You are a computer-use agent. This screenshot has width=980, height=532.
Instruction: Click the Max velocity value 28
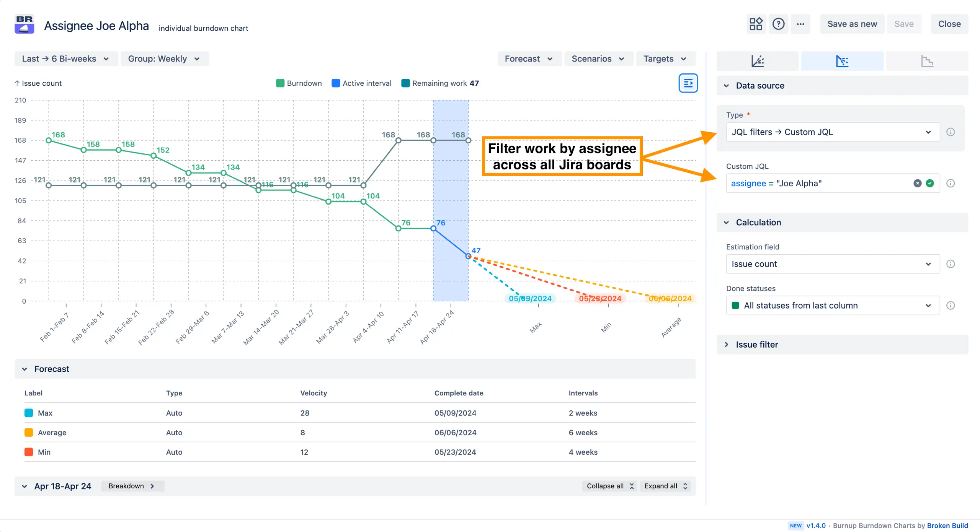(x=305, y=413)
